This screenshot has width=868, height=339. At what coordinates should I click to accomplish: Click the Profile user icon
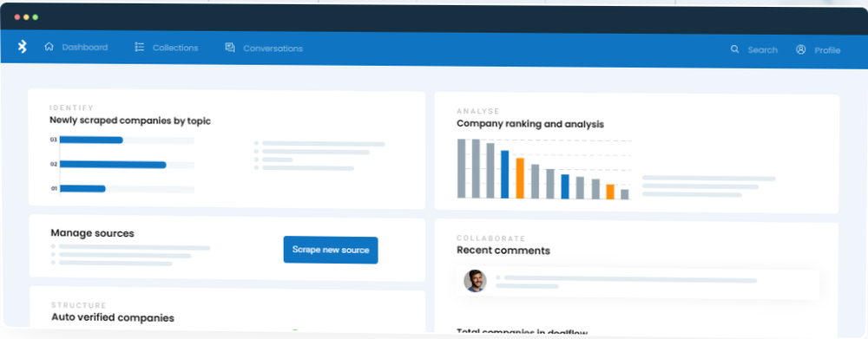pos(800,49)
